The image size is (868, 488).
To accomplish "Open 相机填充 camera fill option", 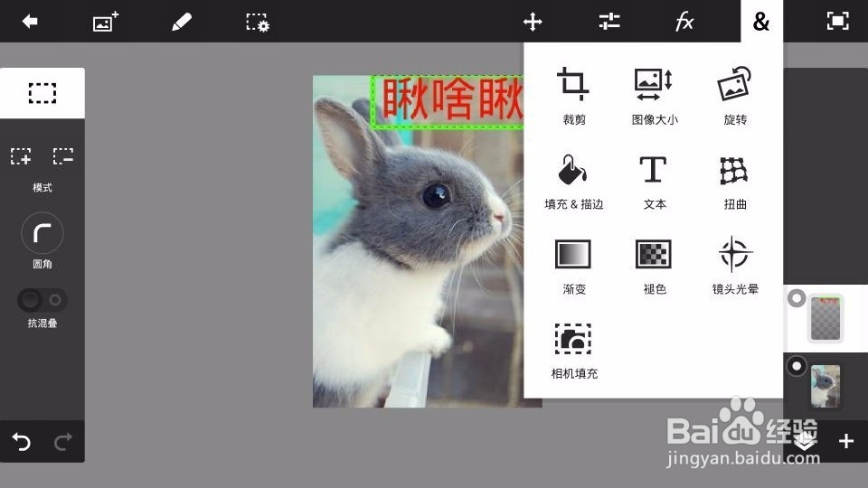I will [x=573, y=352].
